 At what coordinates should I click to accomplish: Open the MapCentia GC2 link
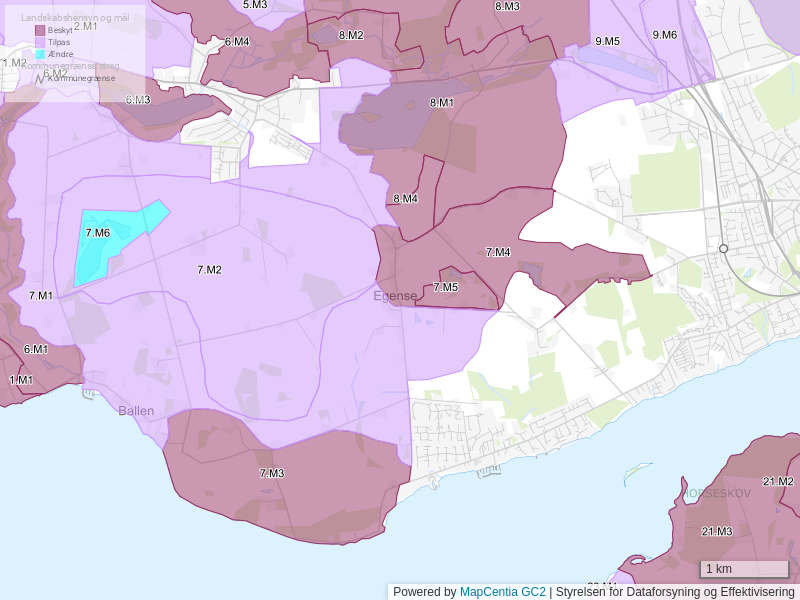[x=502, y=592]
